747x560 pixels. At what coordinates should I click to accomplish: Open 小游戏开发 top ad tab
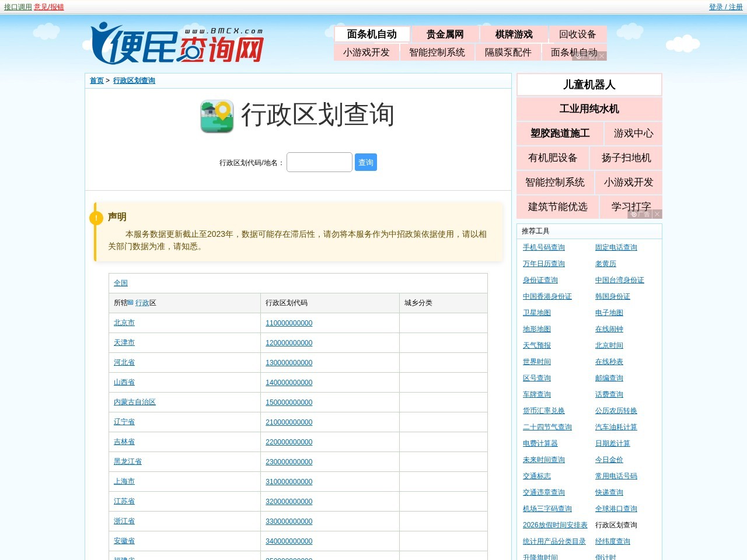click(366, 52)
